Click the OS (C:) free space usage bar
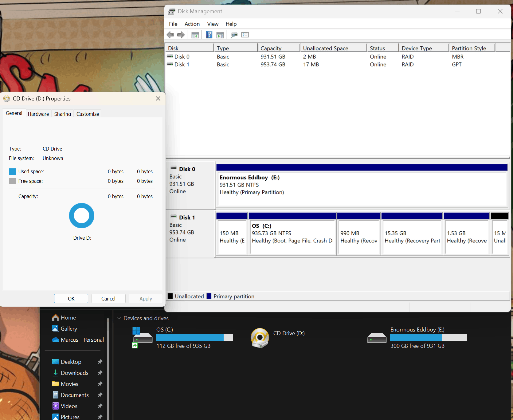 point(194,337)
